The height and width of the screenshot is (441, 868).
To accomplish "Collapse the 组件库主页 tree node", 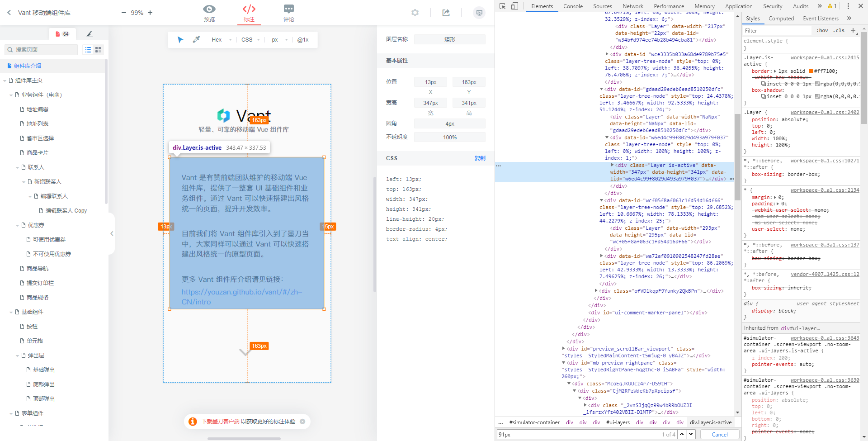I will click(5, 81).
